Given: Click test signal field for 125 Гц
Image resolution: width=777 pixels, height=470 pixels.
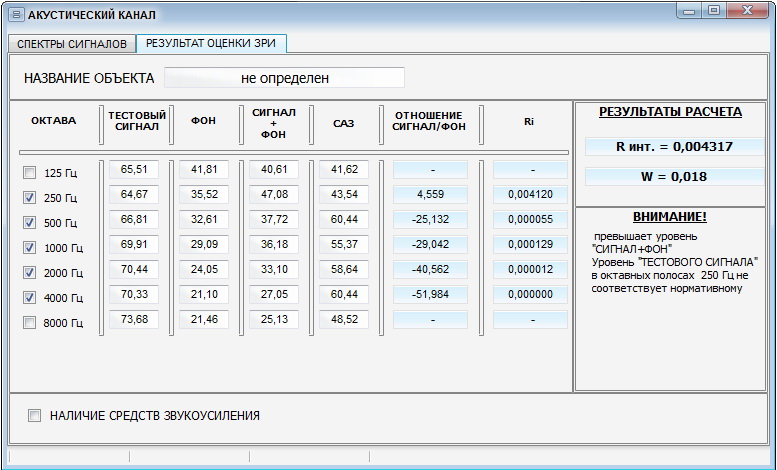Looking at the screenshot, I should pyautogui.click(x=134, y=170).
